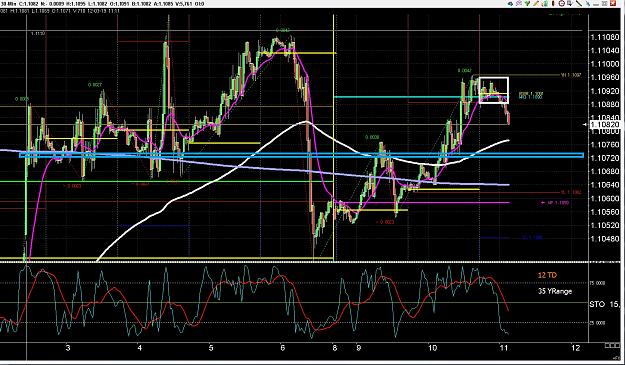Click the 'V:5,761' volume value in title bar
625x365 pixels.
185,4
